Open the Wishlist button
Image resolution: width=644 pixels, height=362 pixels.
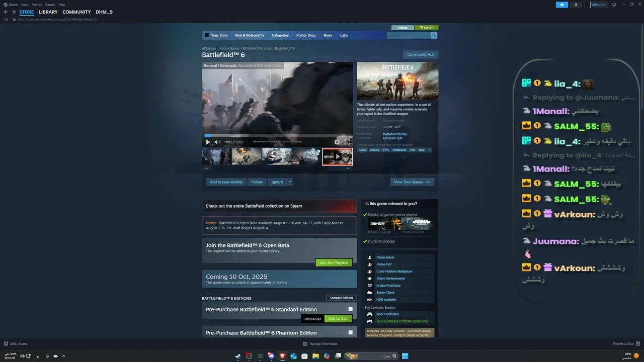point(403,28)
